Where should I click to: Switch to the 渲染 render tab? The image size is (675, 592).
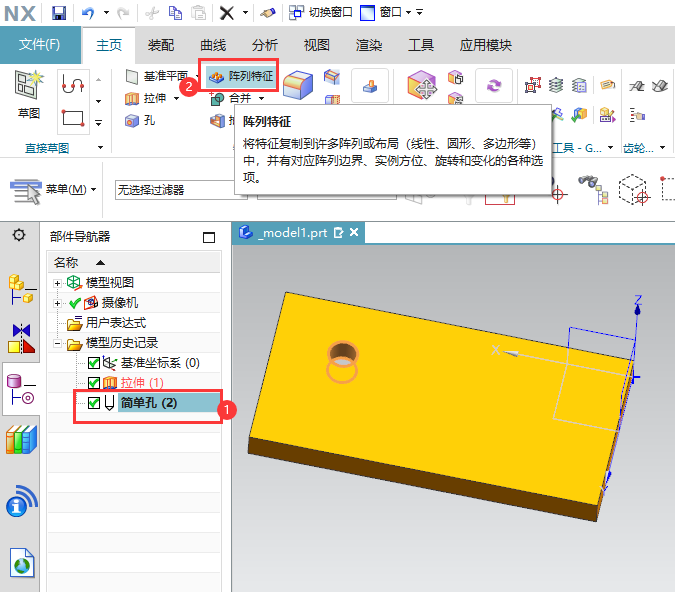coord(369,45)
